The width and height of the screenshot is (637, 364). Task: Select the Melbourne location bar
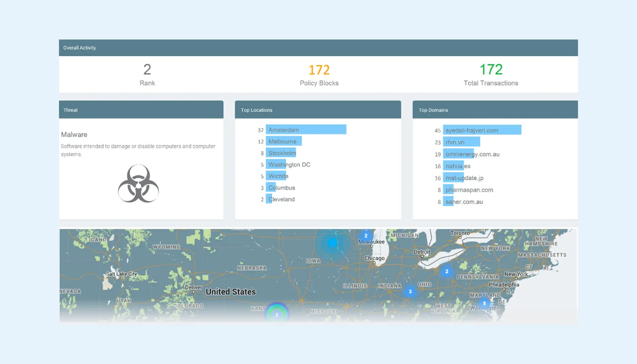click(284, 141)
